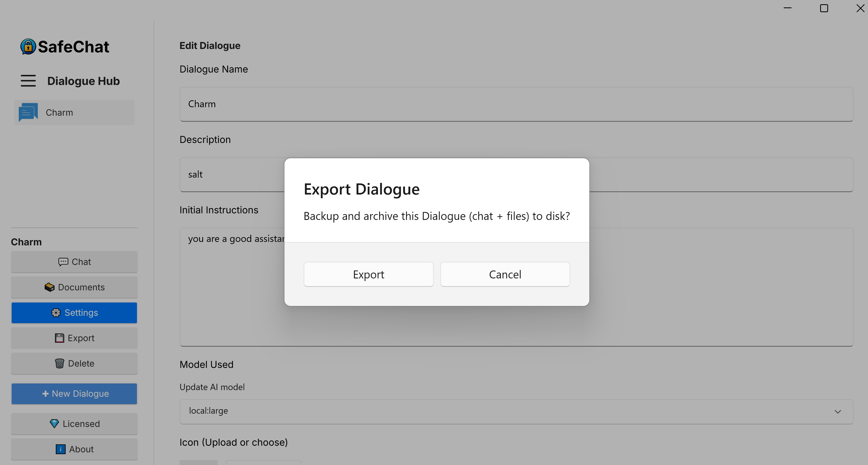Click the Dialogue Hub heading
The width and height of the screenshot is (868, 465).
[x=83, y=81]
